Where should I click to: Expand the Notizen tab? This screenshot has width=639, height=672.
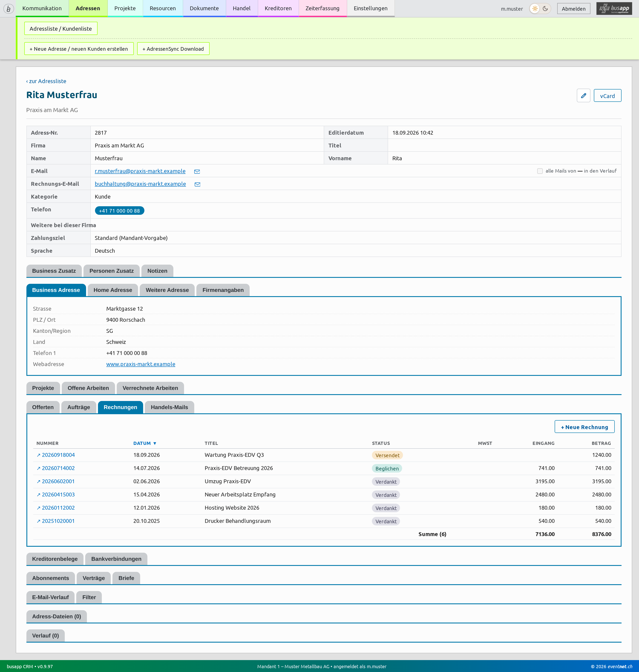(157, 271)
